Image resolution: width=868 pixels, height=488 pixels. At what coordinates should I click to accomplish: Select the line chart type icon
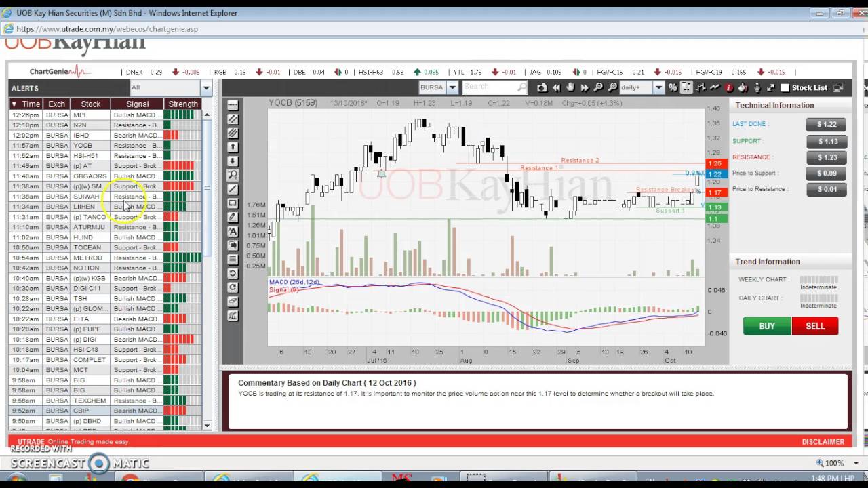tap(715, 87)
